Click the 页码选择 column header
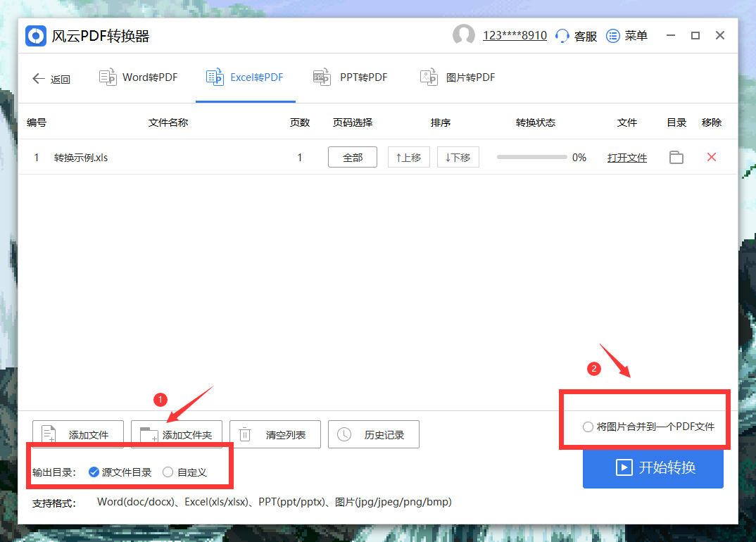The image size is (756, 542). (x=353, y=122)
